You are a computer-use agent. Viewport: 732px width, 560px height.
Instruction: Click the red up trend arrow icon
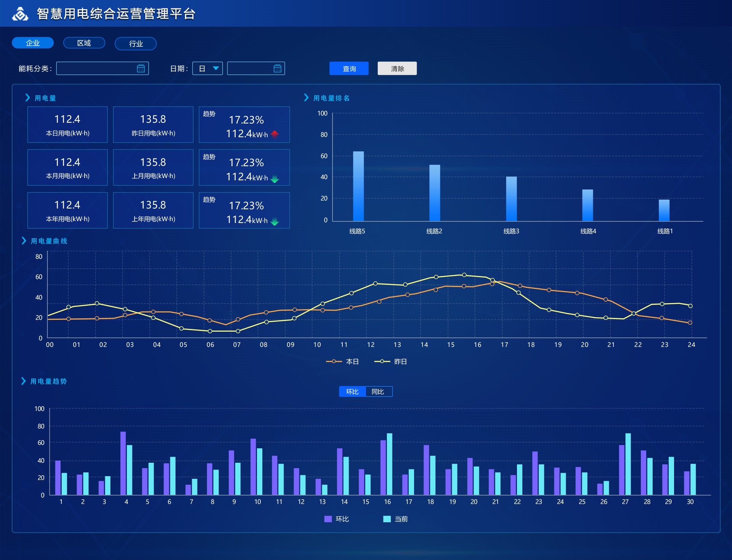tap(275, 134)
